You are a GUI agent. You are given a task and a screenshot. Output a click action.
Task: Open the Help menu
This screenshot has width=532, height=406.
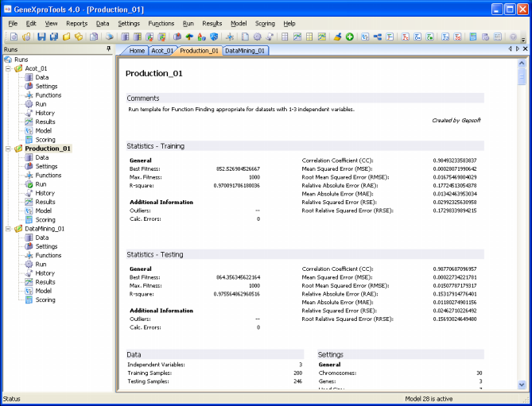pyautogui.click(x=289, y=23)
